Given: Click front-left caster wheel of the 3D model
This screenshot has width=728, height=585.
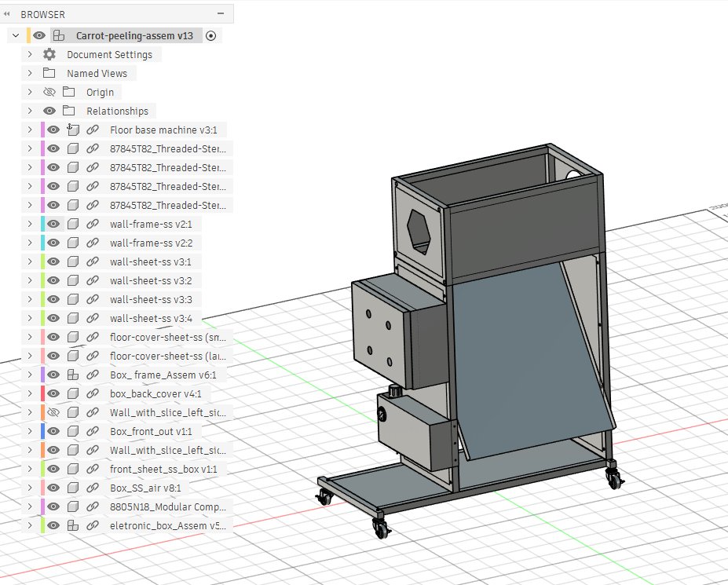Looking at the screenshot, I should [382, 528].
